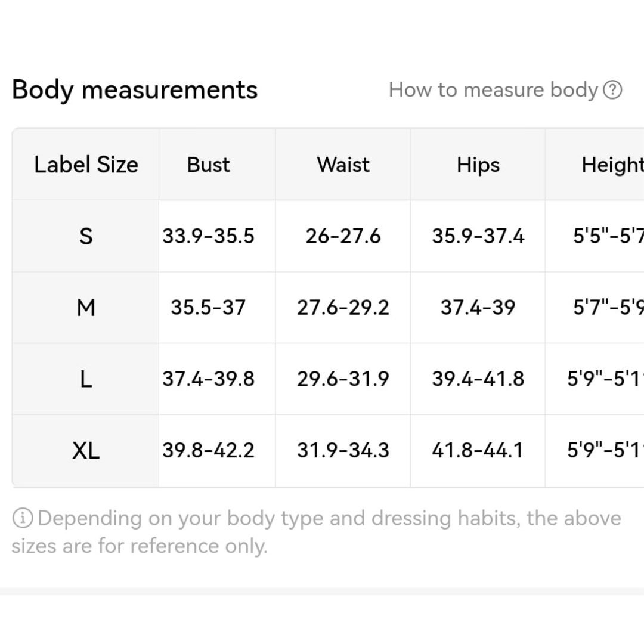
Task: Choose the L size row label
Action: [86, 379]
